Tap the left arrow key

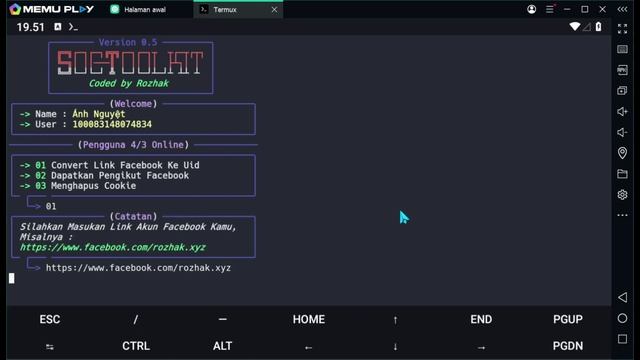tap(309, 347)
